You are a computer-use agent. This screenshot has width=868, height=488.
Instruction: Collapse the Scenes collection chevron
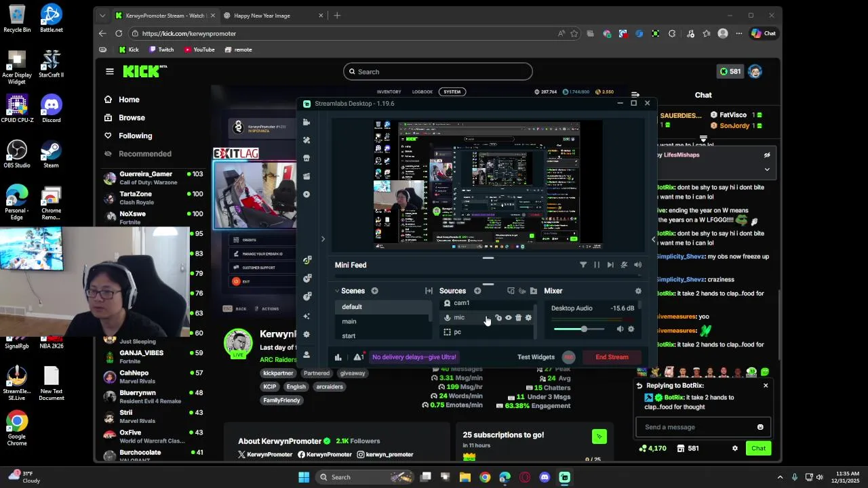tap(337, 291)
